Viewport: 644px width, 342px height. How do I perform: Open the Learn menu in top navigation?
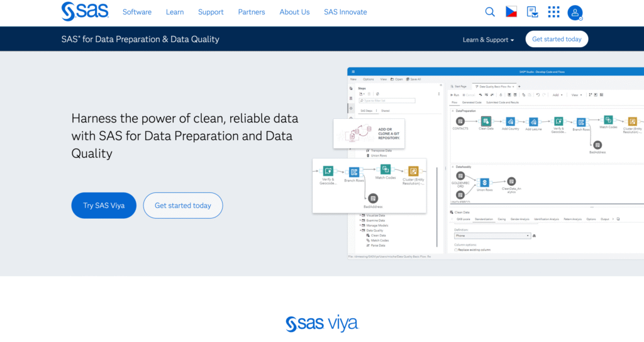pos(175,12)
